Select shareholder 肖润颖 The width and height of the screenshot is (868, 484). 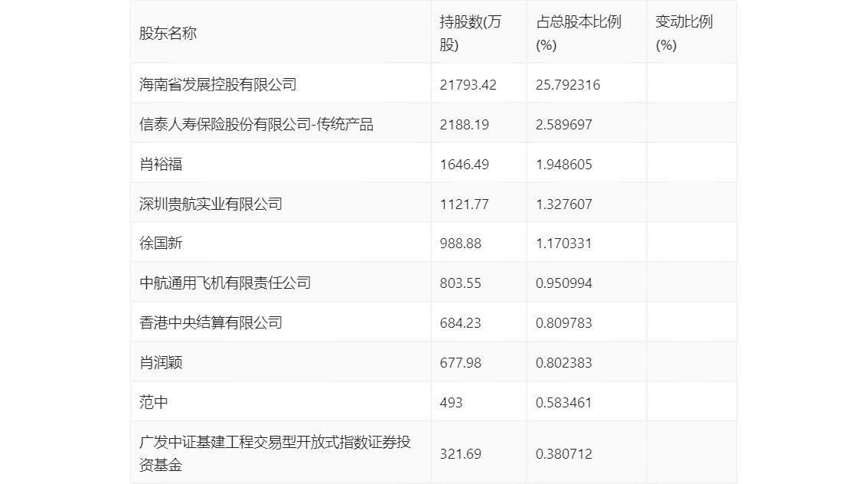tap(161, 363)
